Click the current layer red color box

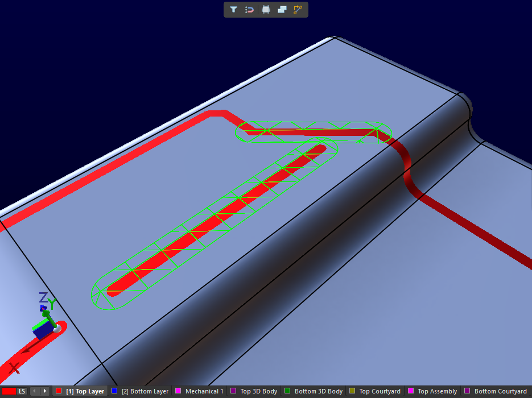(x=9, y=391)
